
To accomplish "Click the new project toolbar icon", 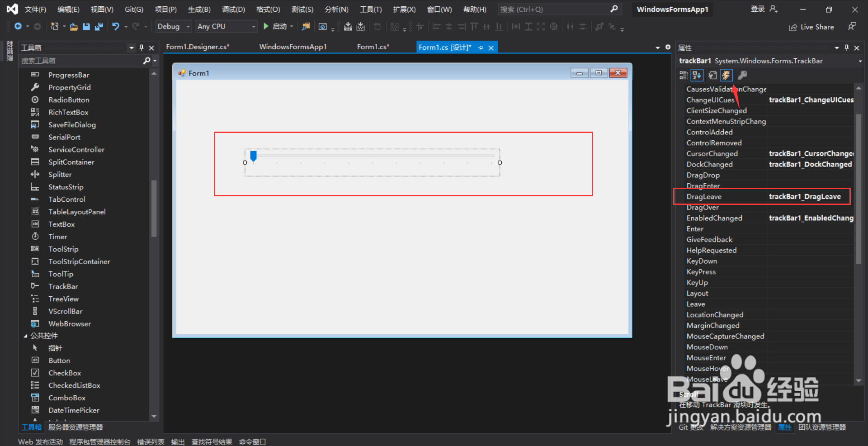I will click(55, 26).
